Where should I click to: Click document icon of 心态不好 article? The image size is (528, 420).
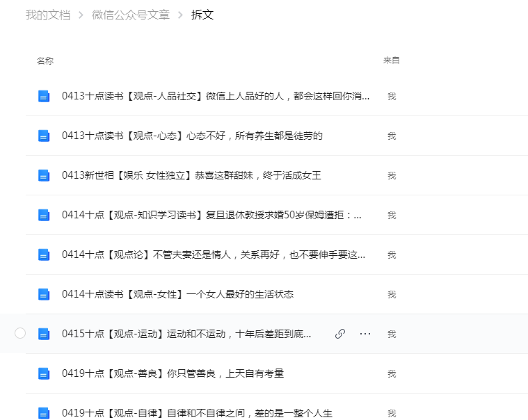pos(44,136)
